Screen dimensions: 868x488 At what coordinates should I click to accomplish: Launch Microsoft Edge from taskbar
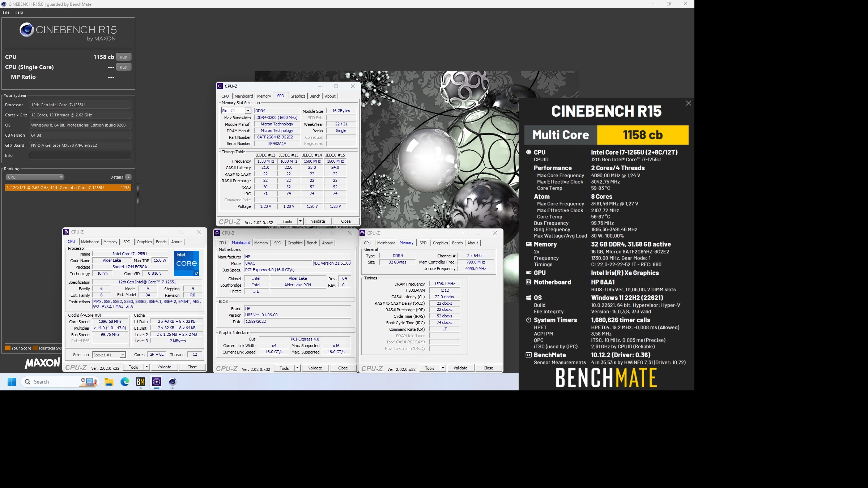(125, 382)
